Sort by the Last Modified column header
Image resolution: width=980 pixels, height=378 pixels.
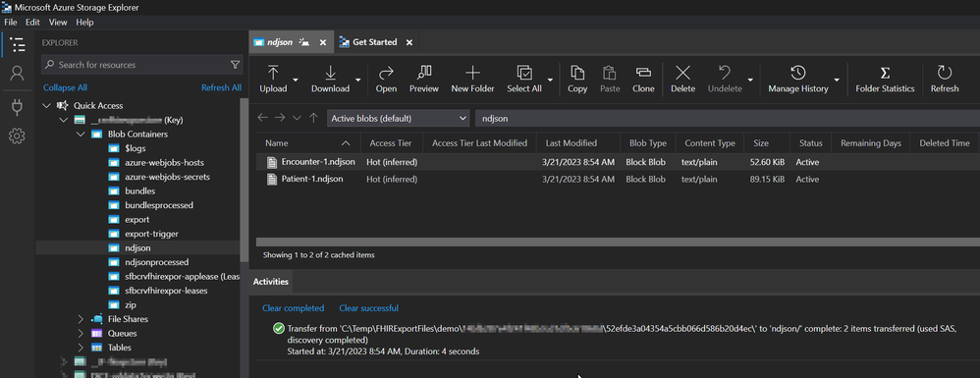click(x=578, y=143)
